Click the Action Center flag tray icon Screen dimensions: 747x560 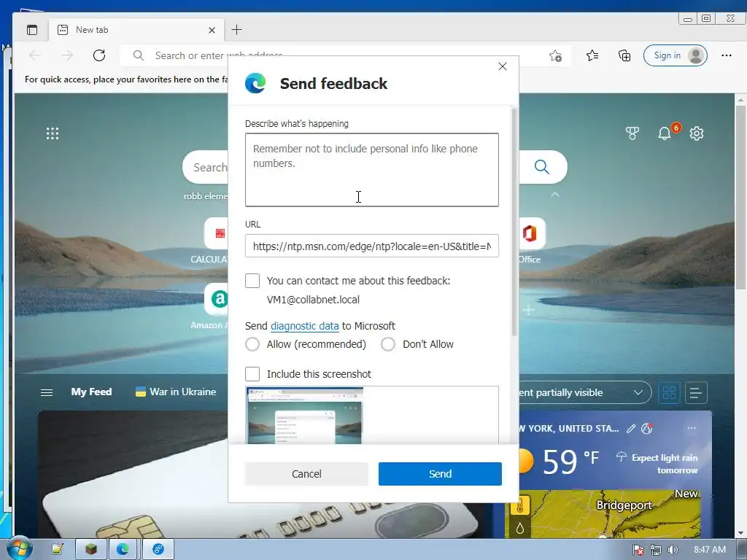click(638, 550)
